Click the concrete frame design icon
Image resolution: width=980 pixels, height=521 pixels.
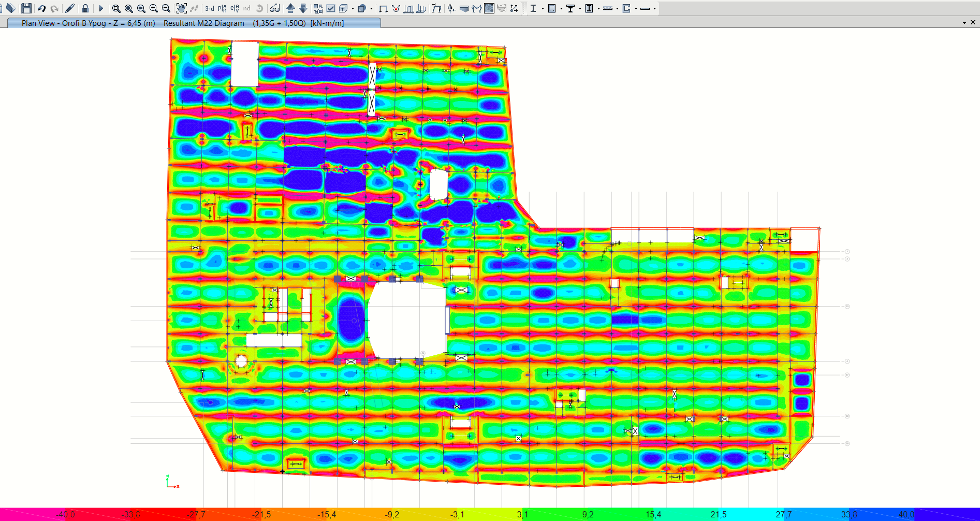551,8
